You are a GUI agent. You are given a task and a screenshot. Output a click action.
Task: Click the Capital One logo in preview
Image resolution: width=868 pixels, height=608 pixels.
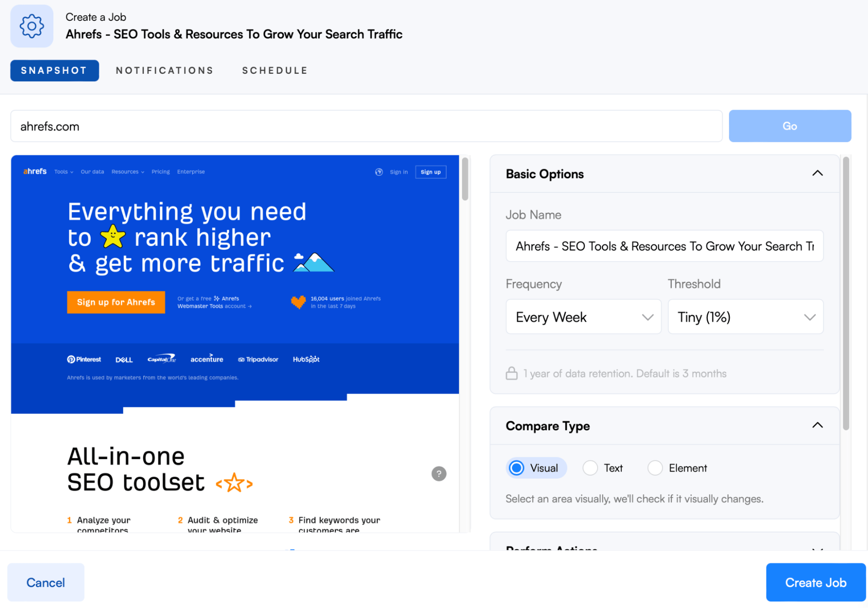pos(162,359)
